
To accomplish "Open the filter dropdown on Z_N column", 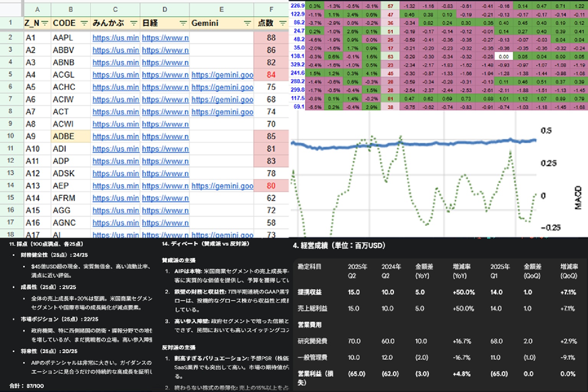I will pos(45,23).
